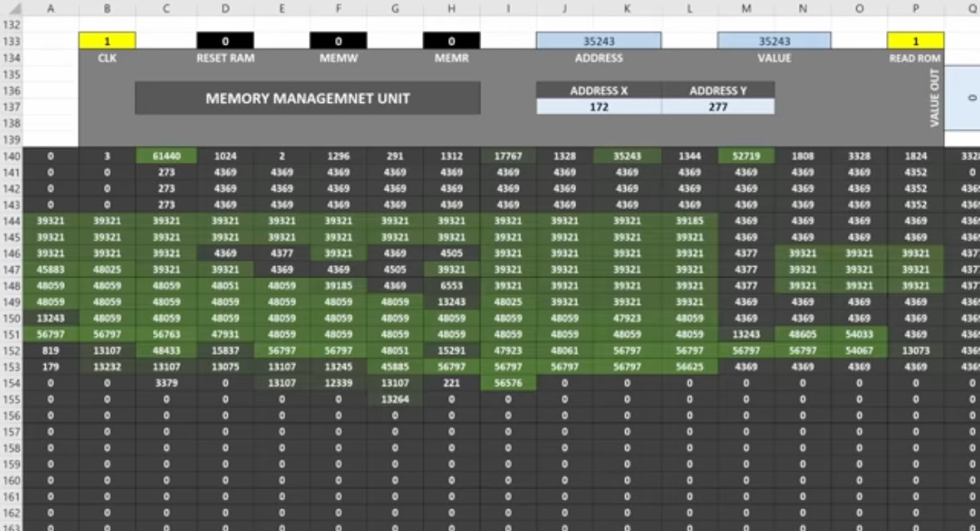Click the green cell containing 52719

(x=746, y=156)
